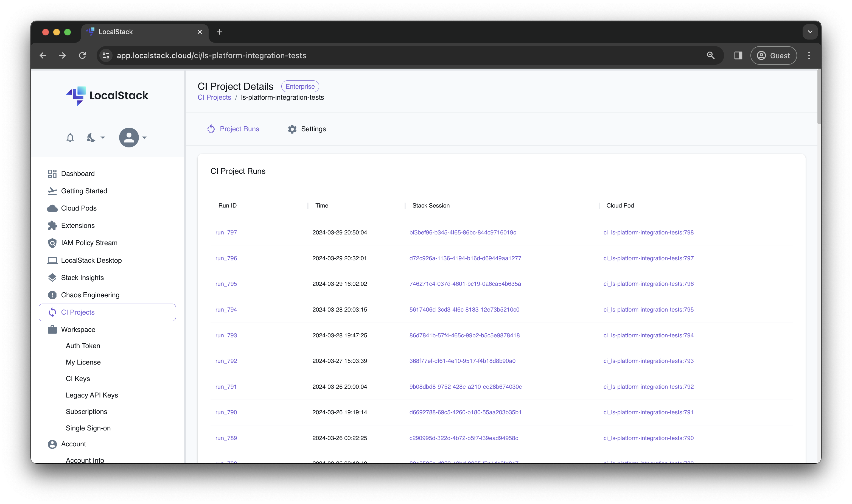
Task: Open Chaos Engineering
Action: pos(90,295)
